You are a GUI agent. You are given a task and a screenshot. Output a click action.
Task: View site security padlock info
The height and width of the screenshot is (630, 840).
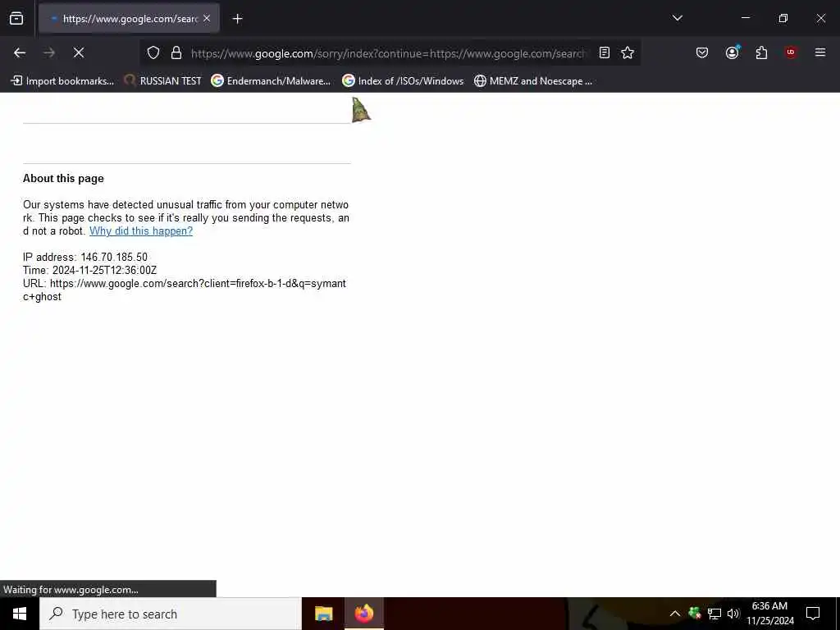tap(176, 52)
